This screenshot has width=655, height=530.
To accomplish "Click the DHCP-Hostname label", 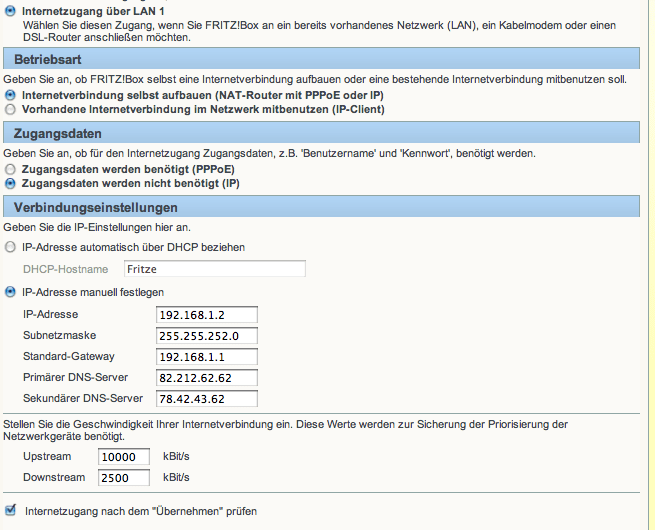I will (x=66, y=269).
